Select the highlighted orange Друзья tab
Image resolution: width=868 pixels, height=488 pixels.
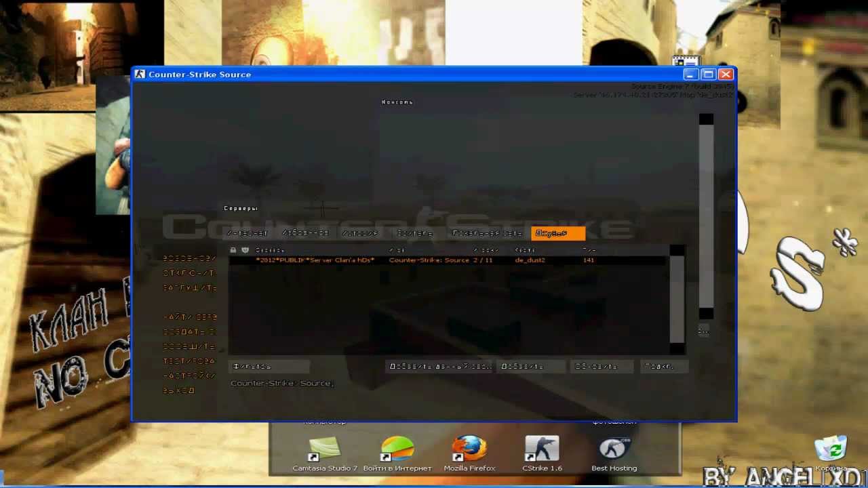pyautogui.click(x=558, y=233)
